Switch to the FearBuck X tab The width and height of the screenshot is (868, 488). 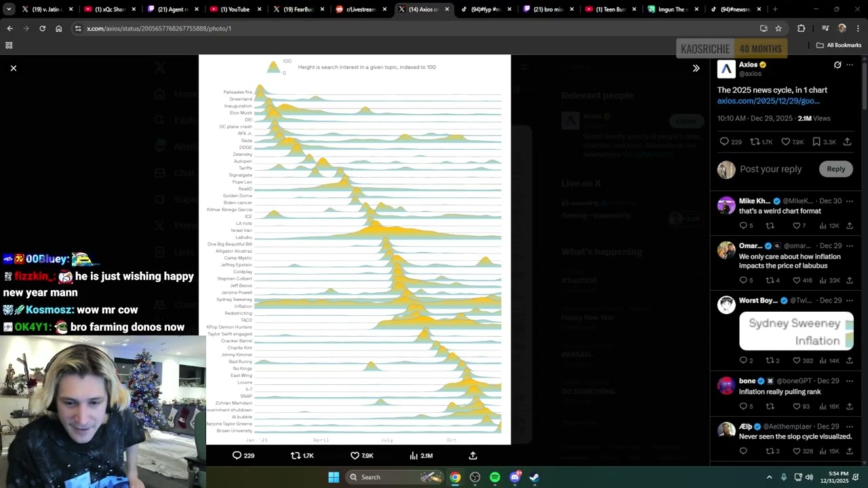(x=300, y=9)
